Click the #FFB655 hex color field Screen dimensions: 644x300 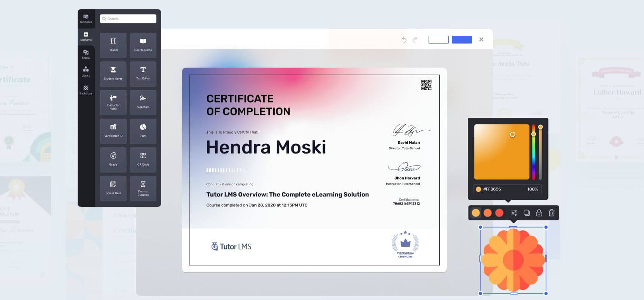tap(498, 189)
